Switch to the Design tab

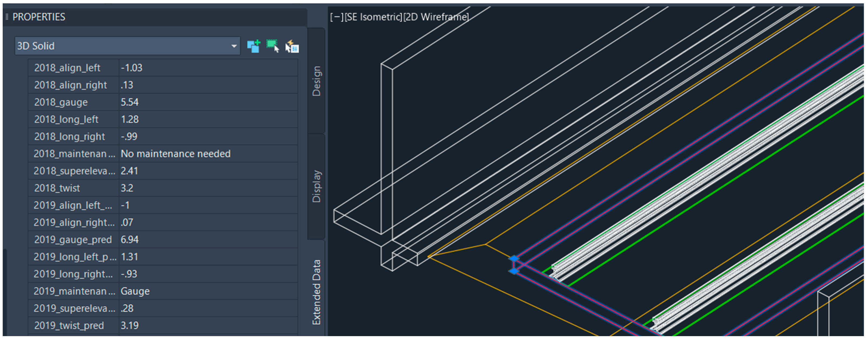pos(316,81)
